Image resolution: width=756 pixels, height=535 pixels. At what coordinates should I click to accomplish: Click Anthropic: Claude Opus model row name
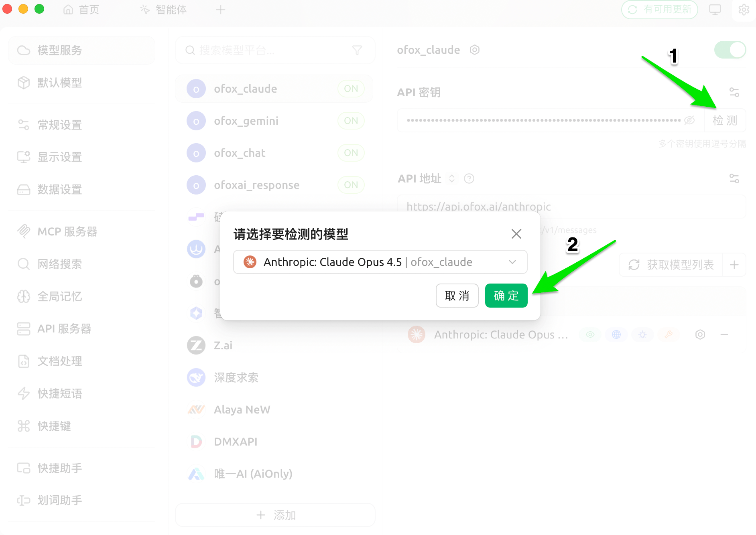tap(501, 334)
